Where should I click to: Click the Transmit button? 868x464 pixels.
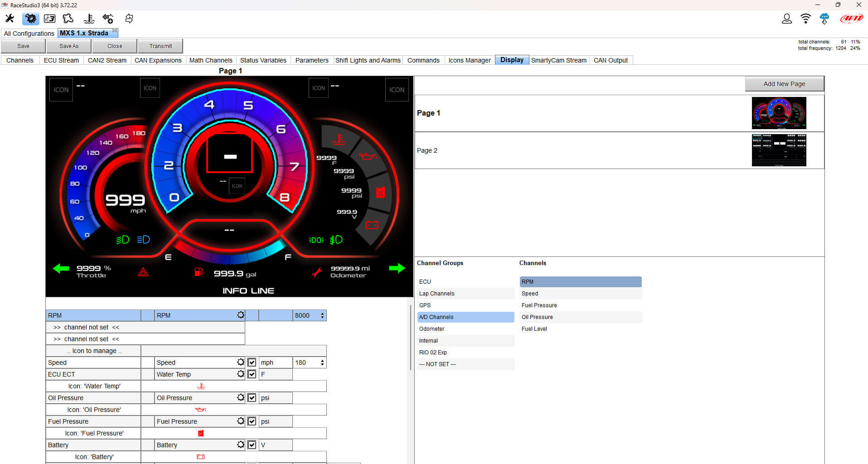(160, 46)
